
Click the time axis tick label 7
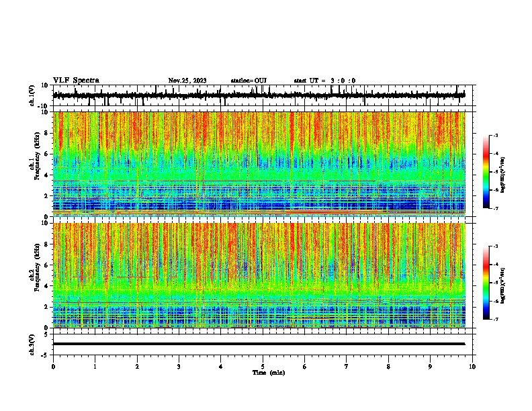347,367
